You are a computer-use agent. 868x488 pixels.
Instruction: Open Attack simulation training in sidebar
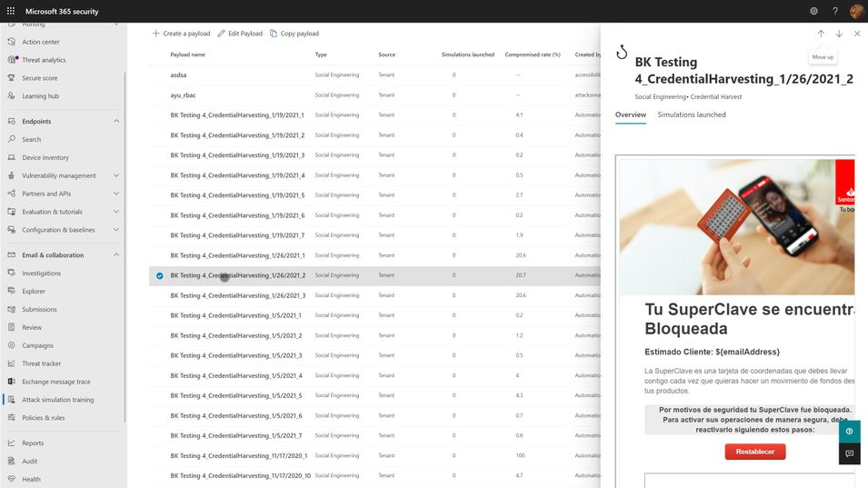[57, 400]
